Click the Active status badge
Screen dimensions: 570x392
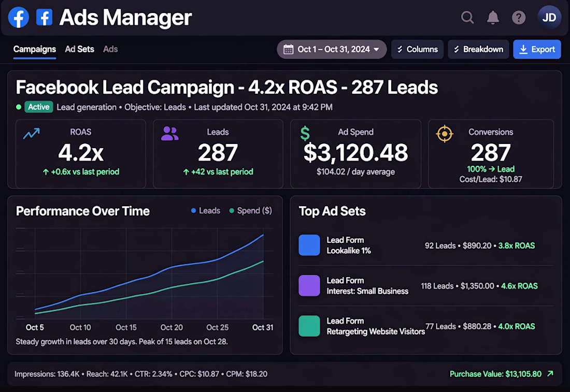38,107
